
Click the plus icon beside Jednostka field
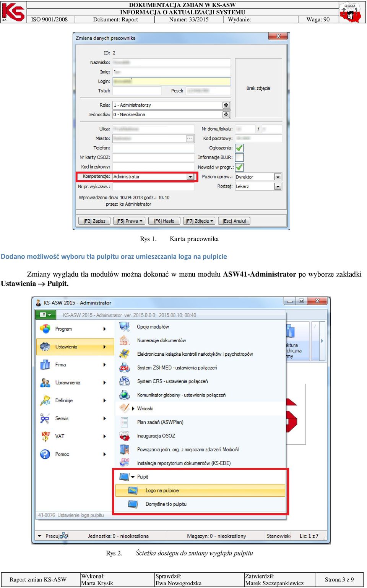(x=226, y=114)
